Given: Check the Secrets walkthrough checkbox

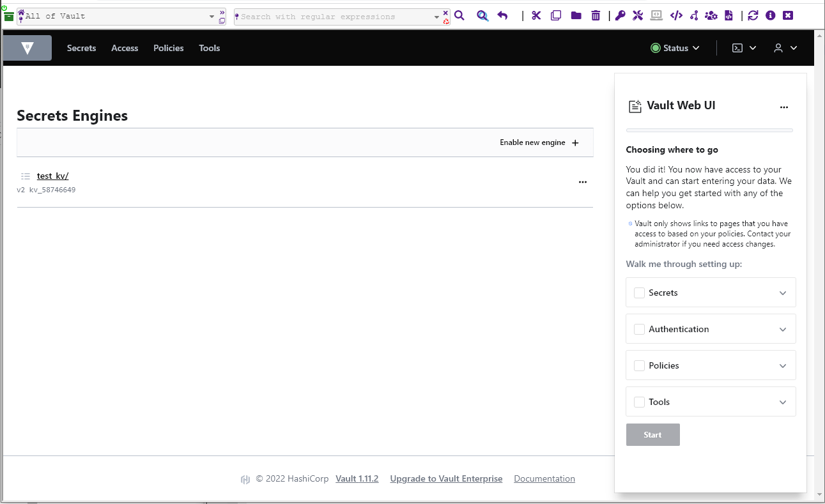Looking at the screenshot, I should click(x=639, y=293).
